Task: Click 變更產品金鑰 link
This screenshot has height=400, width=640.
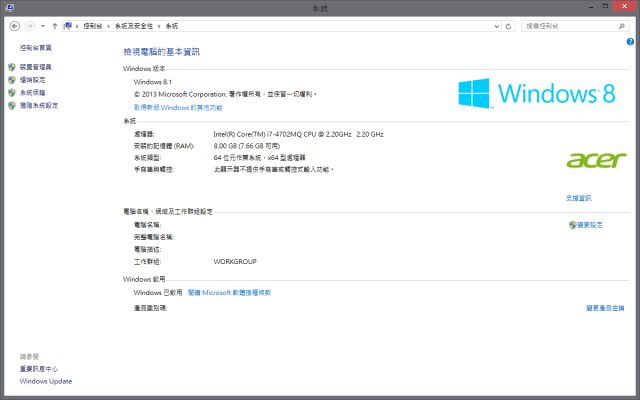Action: click(605, 308)
